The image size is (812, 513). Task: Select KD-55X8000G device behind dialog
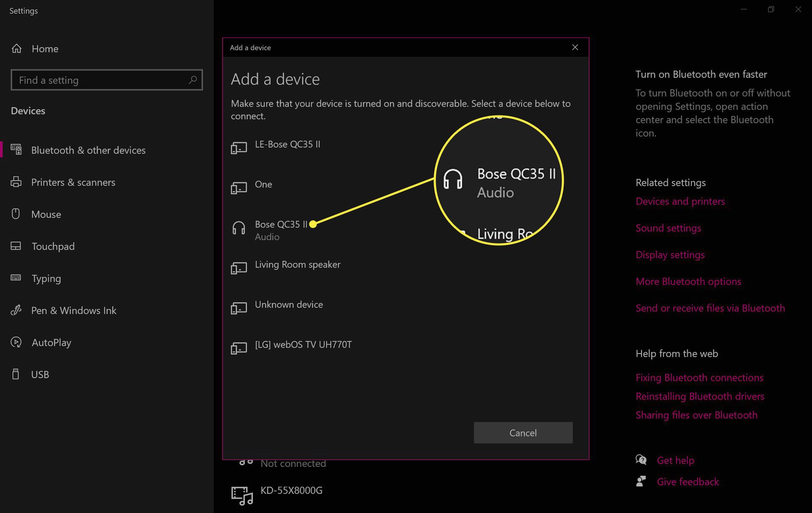click(291, 491)
